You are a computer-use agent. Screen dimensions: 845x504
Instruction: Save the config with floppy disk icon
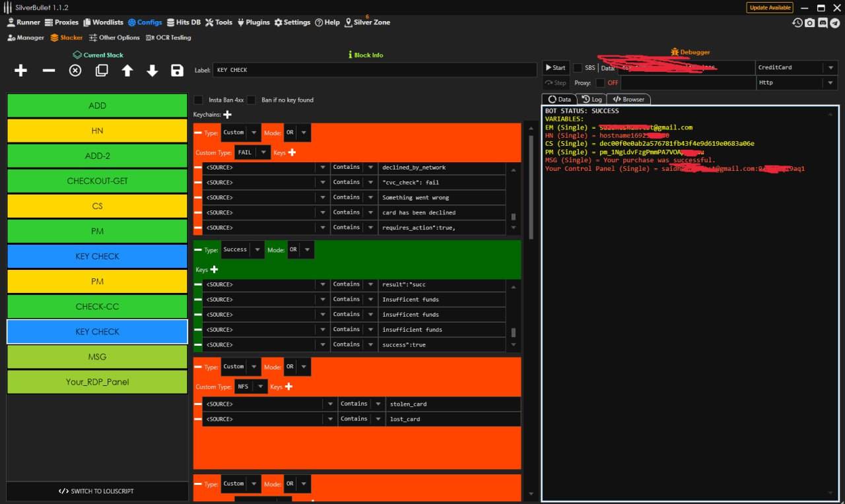(x=177, y=71)
